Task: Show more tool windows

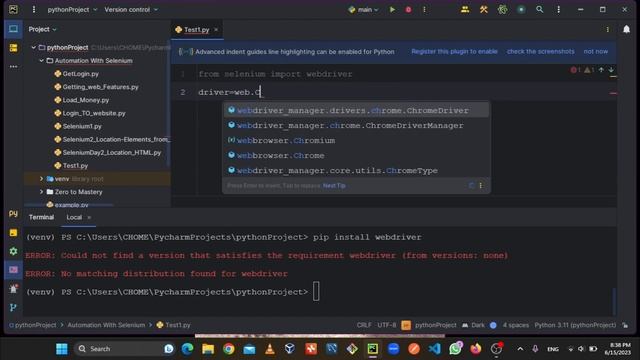Action: (13, 66)
